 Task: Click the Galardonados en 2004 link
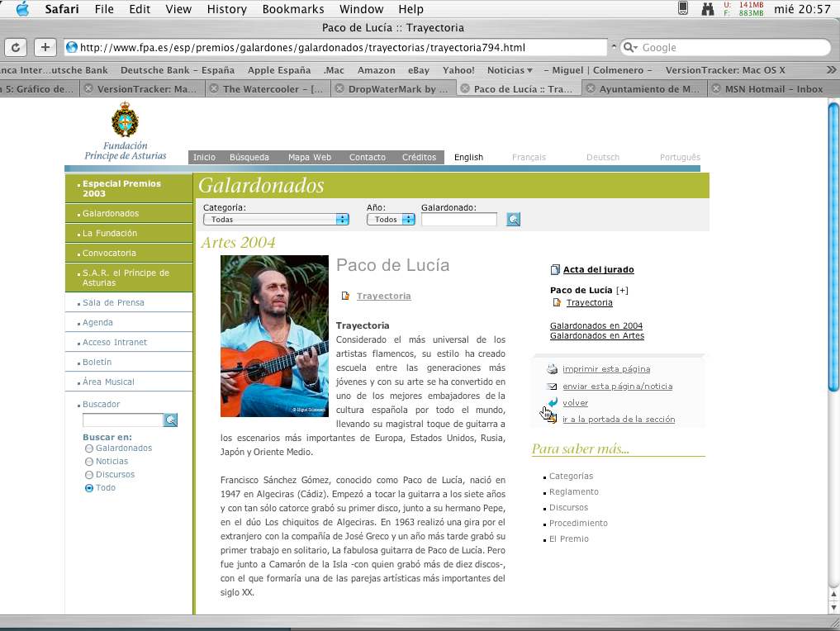(596, 326)
